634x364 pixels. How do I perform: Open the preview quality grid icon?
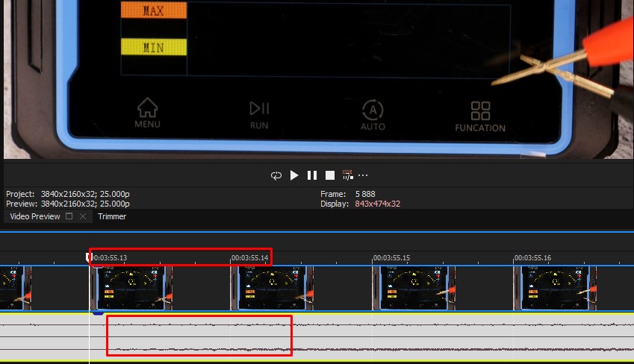(x=347, y=175)
